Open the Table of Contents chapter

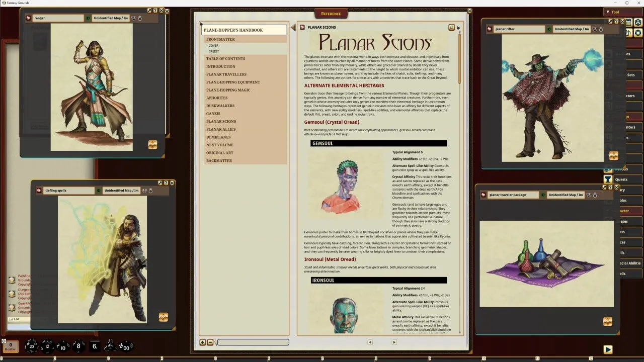click(225, 59)
